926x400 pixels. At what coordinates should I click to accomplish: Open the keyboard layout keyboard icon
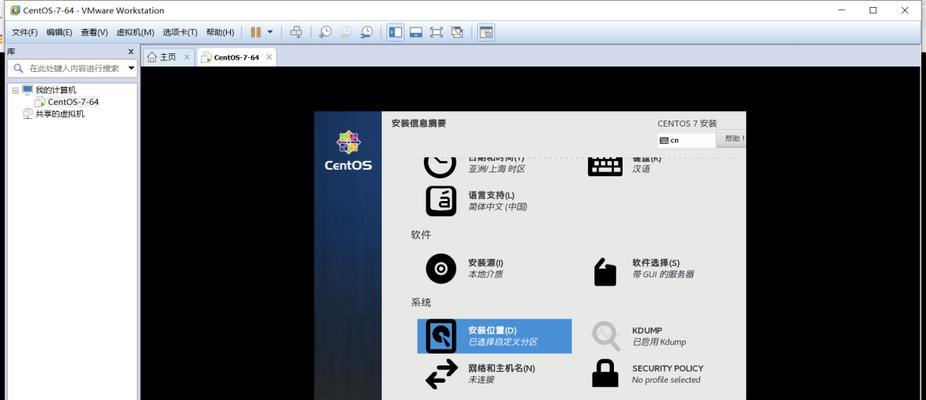605,166
